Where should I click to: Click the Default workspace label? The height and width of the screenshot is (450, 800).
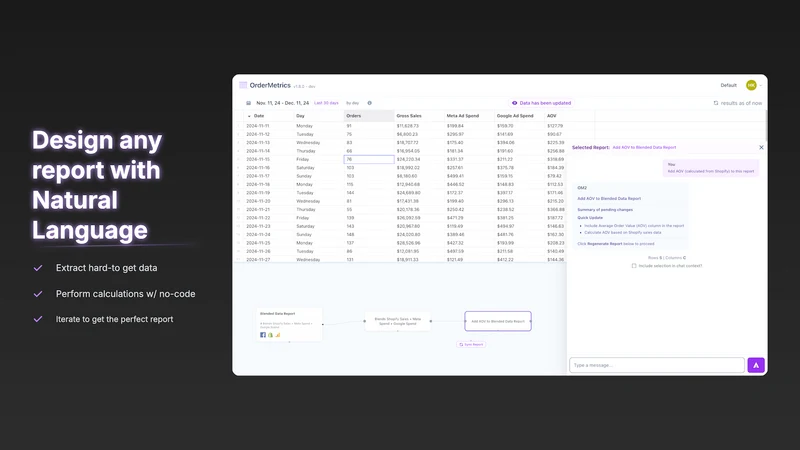tap(729, 85)
